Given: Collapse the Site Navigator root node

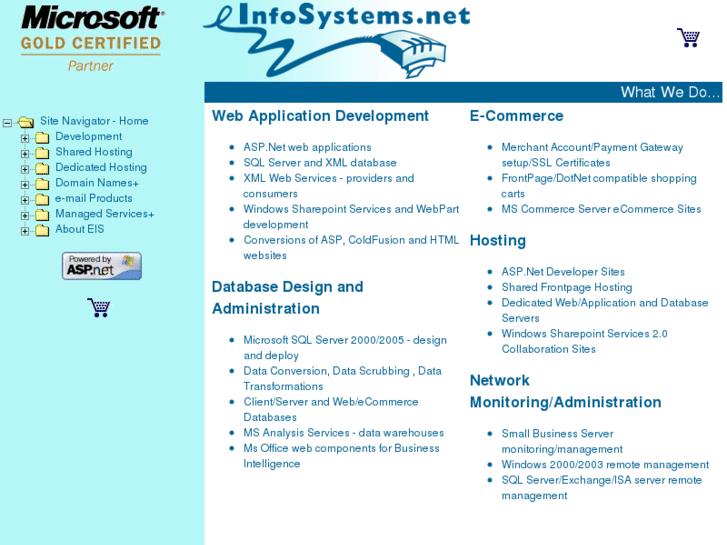Looking at the screenshot, I should coord(7,123).
